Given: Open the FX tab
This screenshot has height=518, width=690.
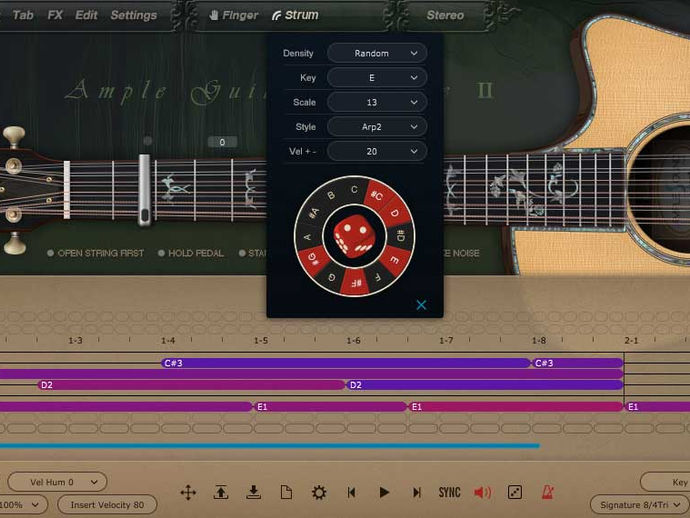Looking at the screenshot, I should [x=55, y=15].
